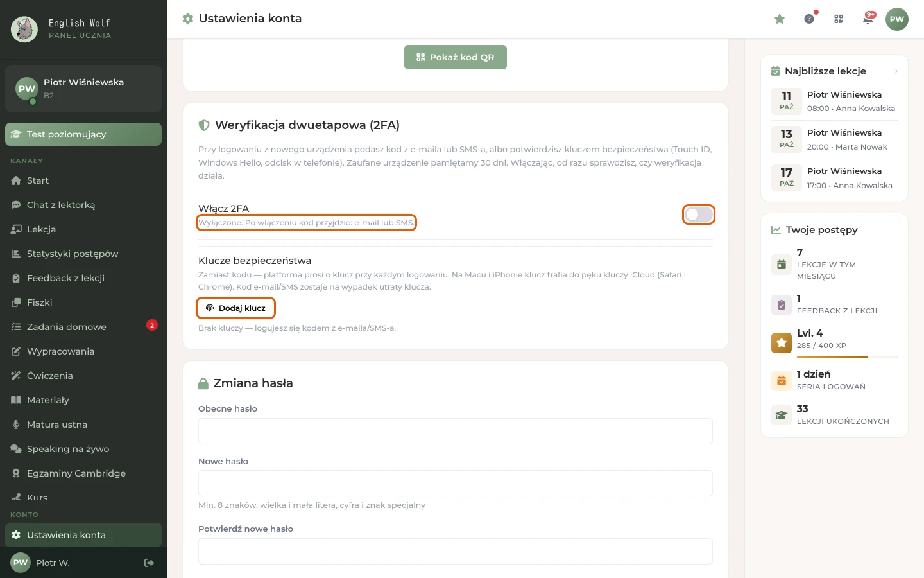This screenshot has height=578, width=924.
Task: Focus the Nowe hasło field
Action: click(x=456, y=484)
